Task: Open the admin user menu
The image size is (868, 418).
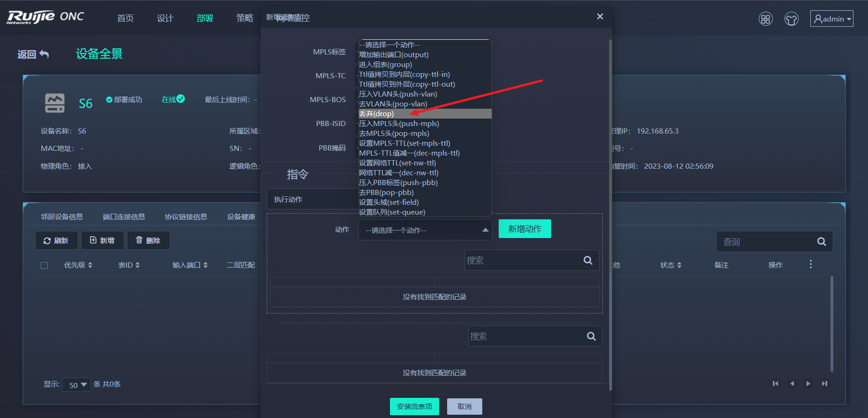Action: 831,19
